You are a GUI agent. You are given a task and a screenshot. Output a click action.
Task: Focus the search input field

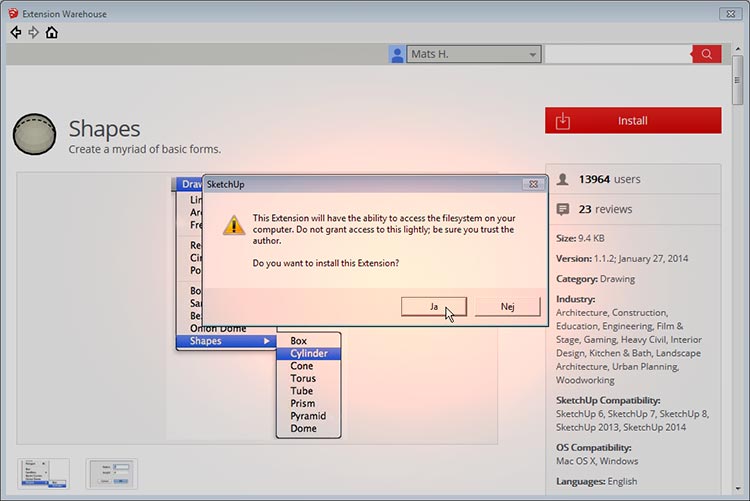(x=618, y=54)
